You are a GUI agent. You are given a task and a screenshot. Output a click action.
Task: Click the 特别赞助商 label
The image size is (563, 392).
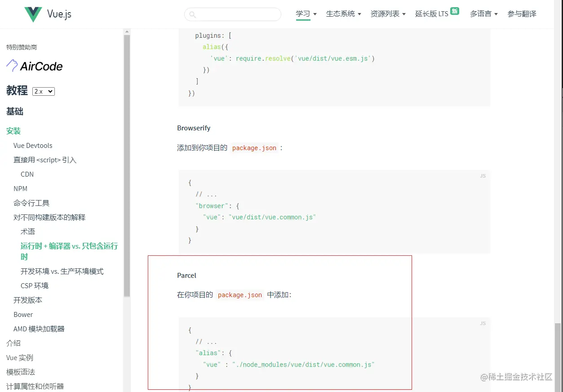tap(22, 47)
